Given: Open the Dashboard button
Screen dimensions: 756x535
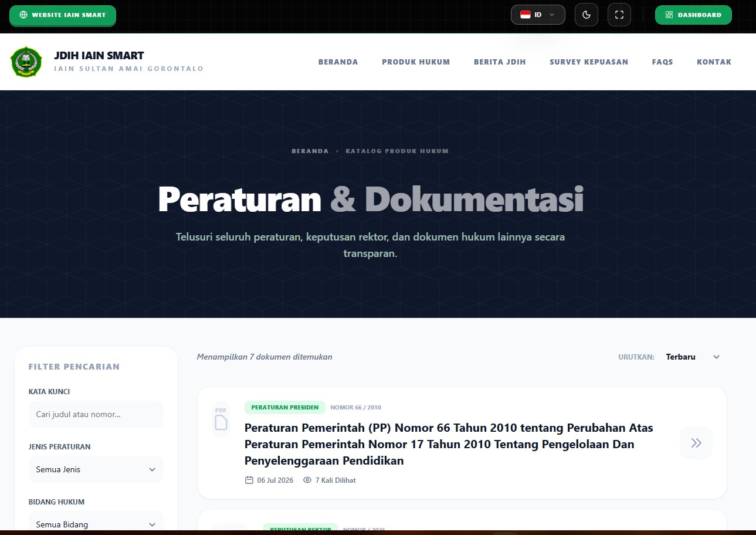Looking at the screenshot, I should coord(693,15).
